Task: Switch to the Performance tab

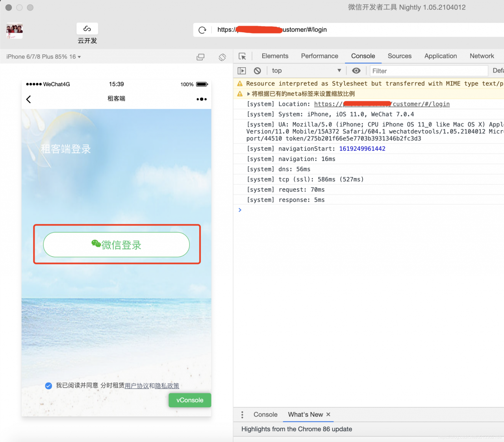Action: coord(320,56)
